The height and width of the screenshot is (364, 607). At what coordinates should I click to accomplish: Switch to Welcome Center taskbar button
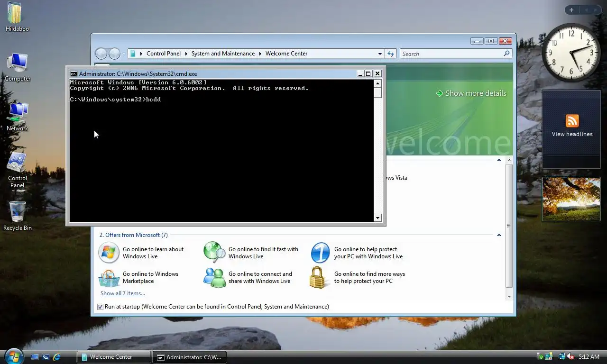tap(114, 357)
